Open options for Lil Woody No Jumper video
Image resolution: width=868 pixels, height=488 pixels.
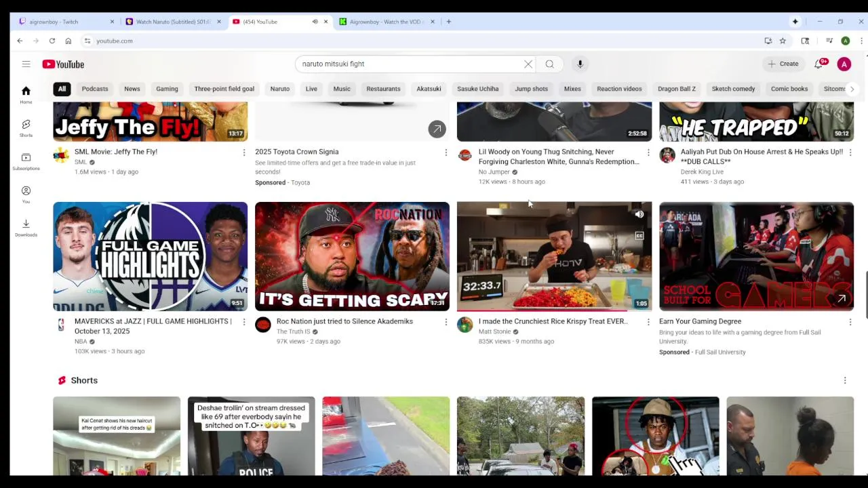coord(648,152)
